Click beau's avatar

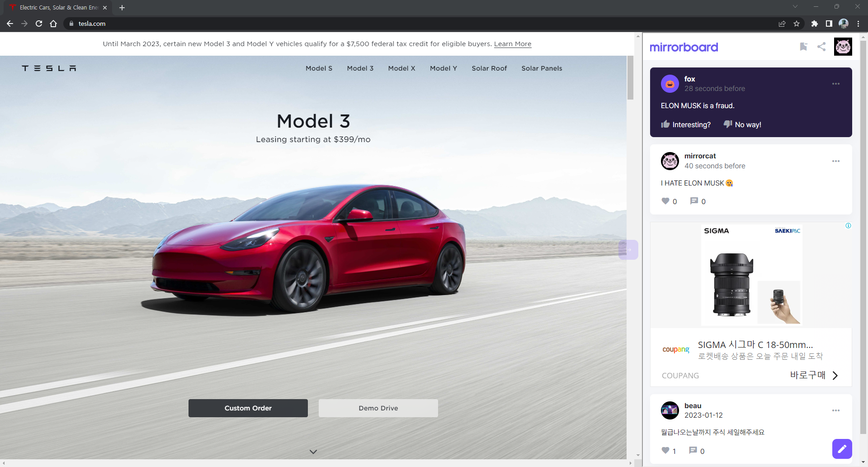pos(670,410)
